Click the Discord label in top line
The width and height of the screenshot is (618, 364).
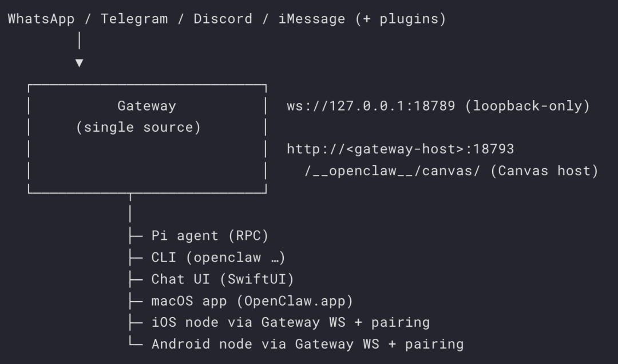(x=223, y=18)
